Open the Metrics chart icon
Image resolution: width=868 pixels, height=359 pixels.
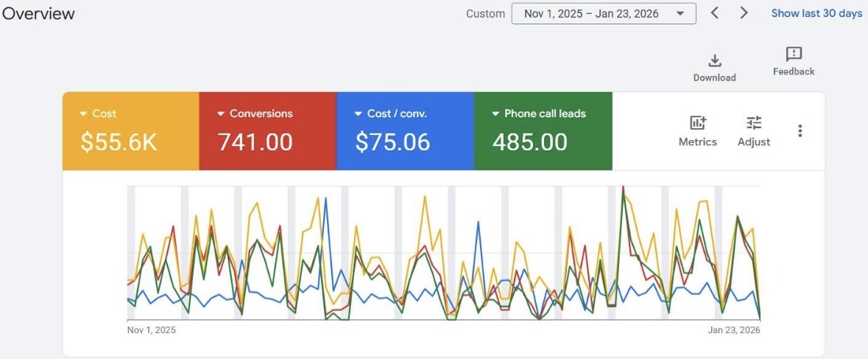coord(697,123)
